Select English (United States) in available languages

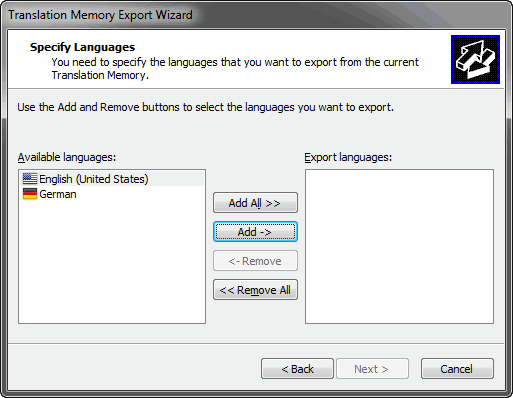point(112,179)
